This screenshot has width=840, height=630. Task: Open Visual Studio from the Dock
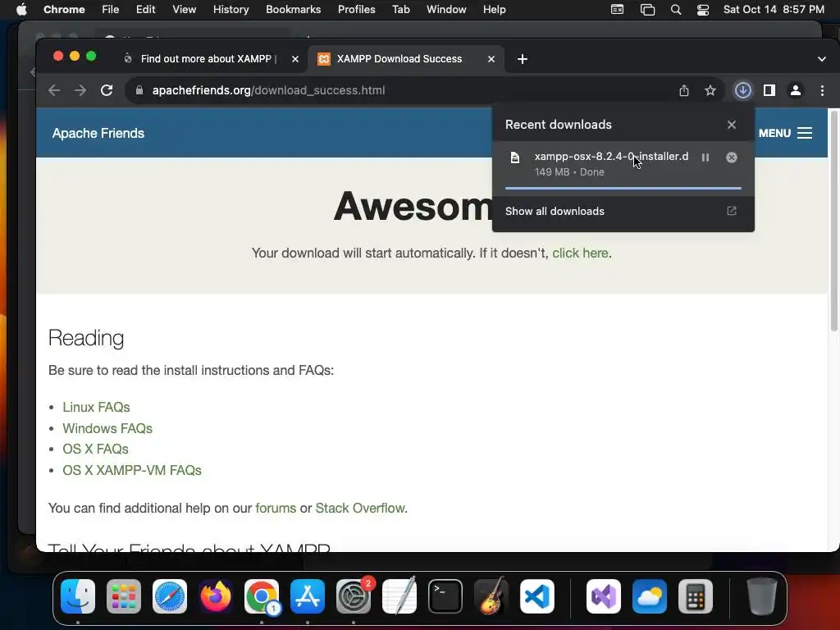(604, 596)
